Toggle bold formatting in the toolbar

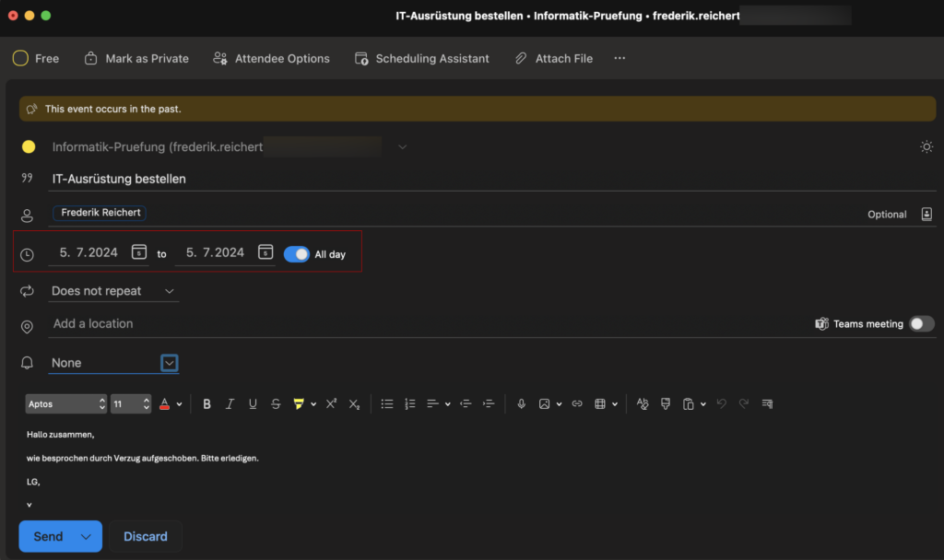(206, 403)
